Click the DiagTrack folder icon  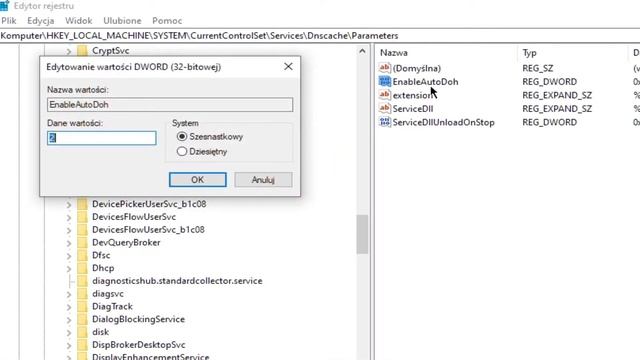pyautogui.click(x=82, y=306)
